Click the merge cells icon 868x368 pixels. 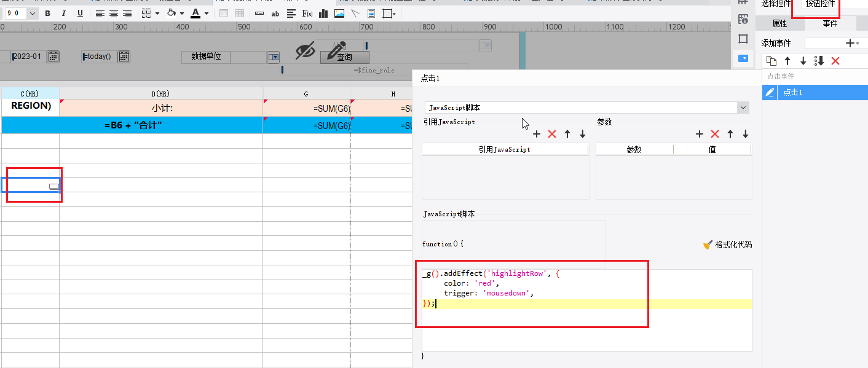(x=224, y=13)
